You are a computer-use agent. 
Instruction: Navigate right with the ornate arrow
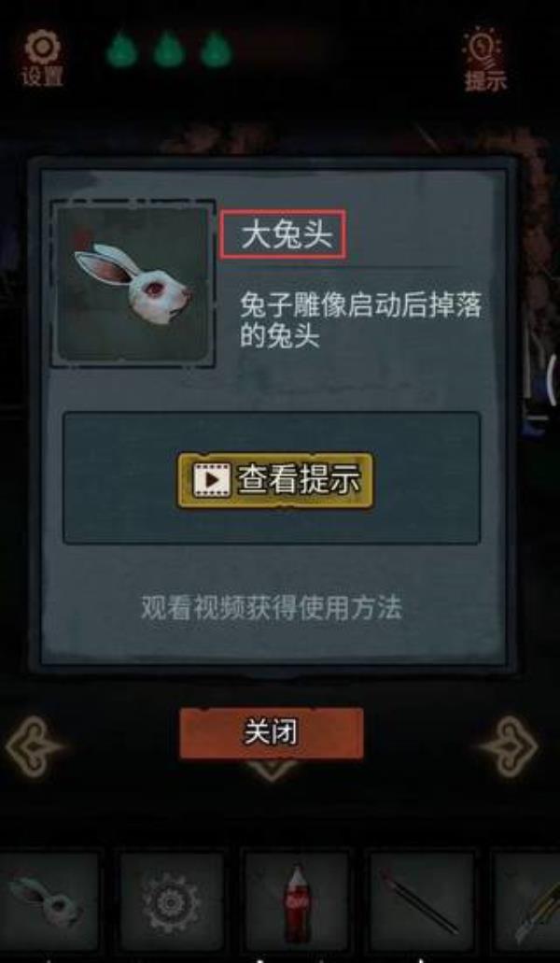pyautogui.click(x=510, y=746)
